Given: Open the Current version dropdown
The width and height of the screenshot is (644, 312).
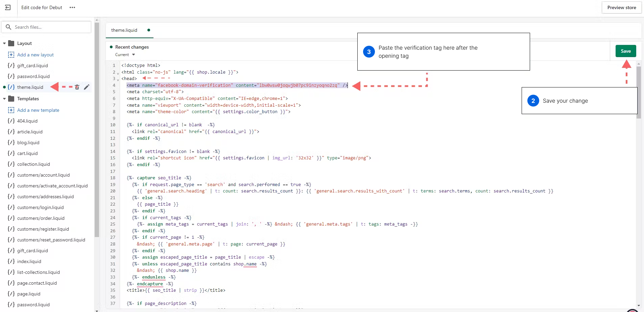Looking at the screenshot, I should (x=125, y=55).
